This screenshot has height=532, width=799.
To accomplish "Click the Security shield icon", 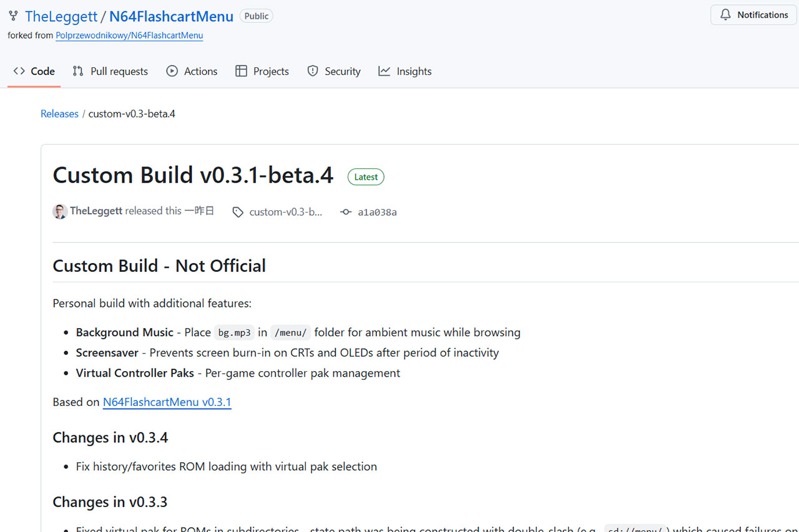I will [x=312, y=70].
